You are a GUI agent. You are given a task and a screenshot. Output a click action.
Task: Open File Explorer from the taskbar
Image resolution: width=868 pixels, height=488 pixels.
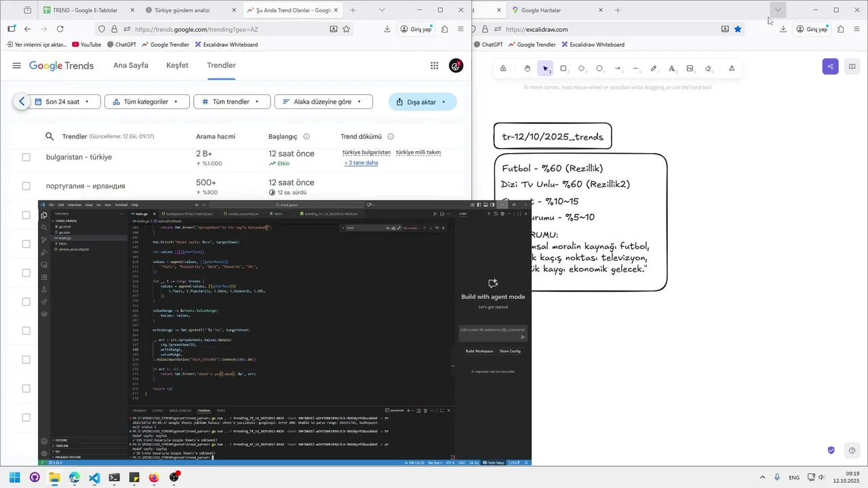pos(54,478)
